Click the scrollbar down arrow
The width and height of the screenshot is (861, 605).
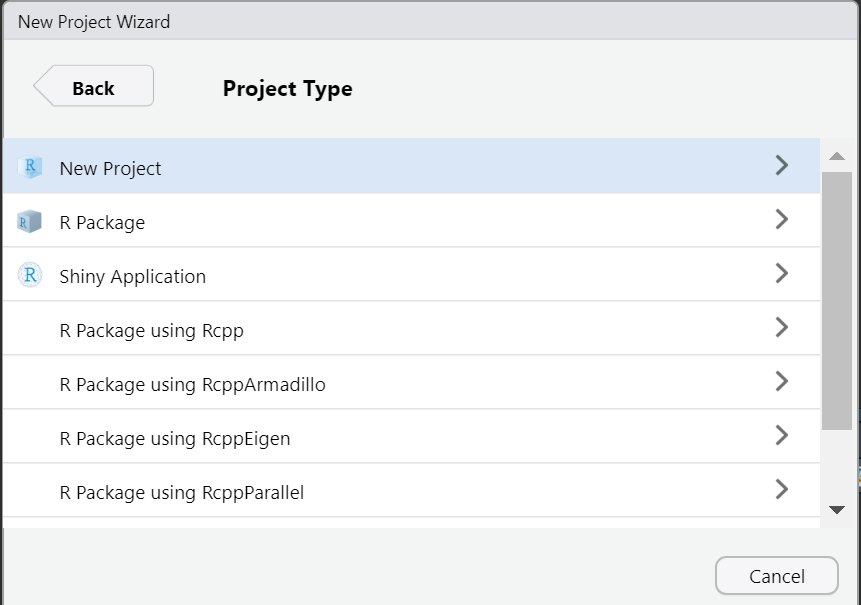click(x=837, y=510)
